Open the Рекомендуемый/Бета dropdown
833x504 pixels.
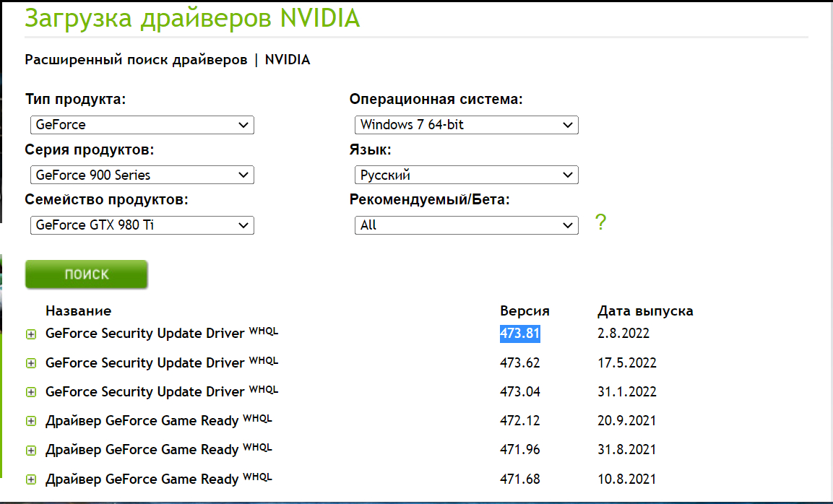pyautogui.click(x=467, y=225)
